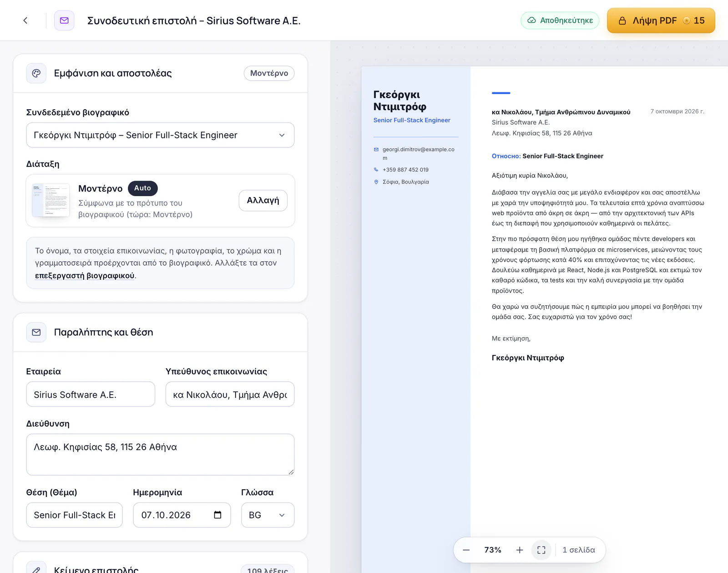Click the Αλλαγή layout button
Image resolution: width=728 pixels, height=573 pixels.
click(x=263, y=200)
